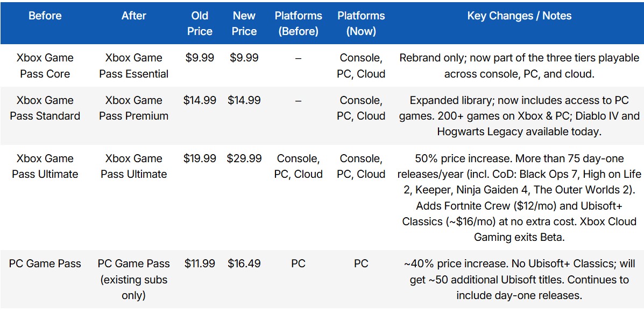Click the "Rebrand only" notes cell
This screenshot has height=319, width=644.
[519, 66]
